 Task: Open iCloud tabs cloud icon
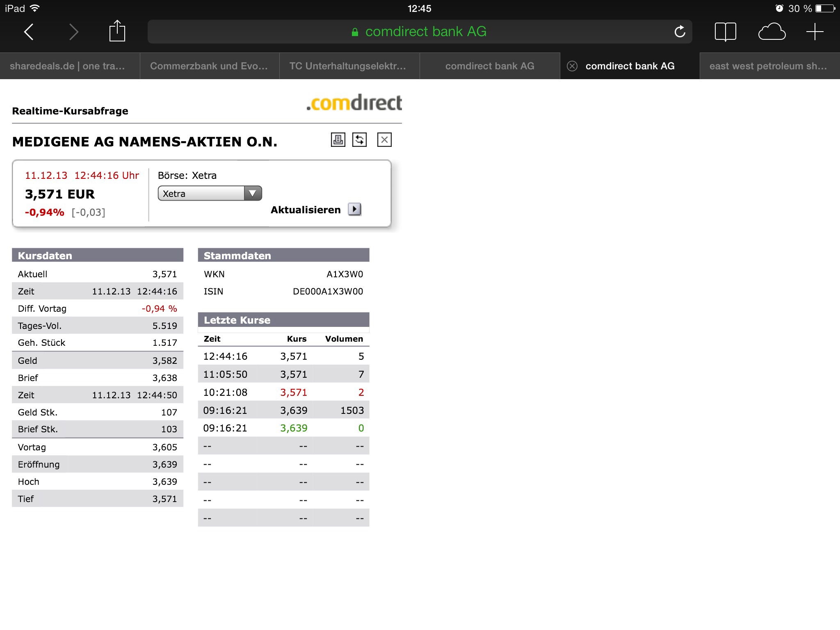point(772,32)
